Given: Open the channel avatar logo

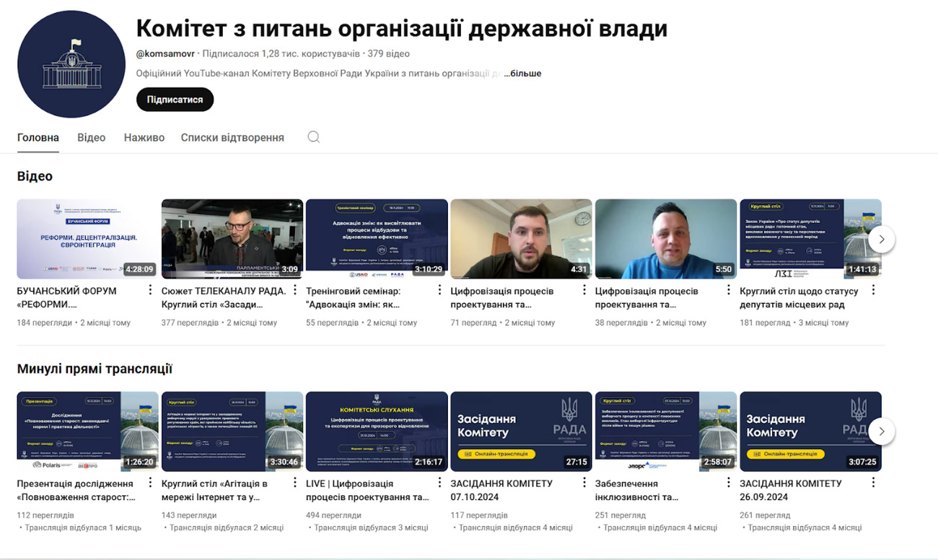Looking at the screenshot, I should [x=71, y=64].
